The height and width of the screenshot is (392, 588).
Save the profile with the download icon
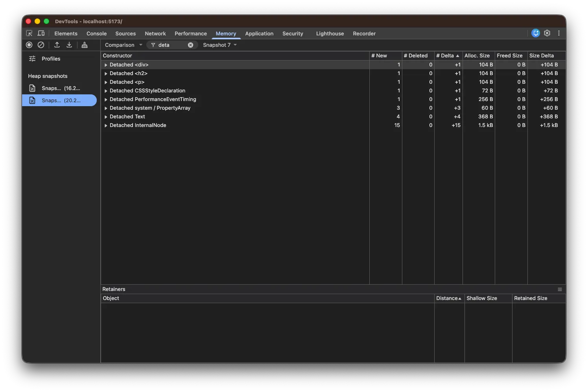pos(69,45)
